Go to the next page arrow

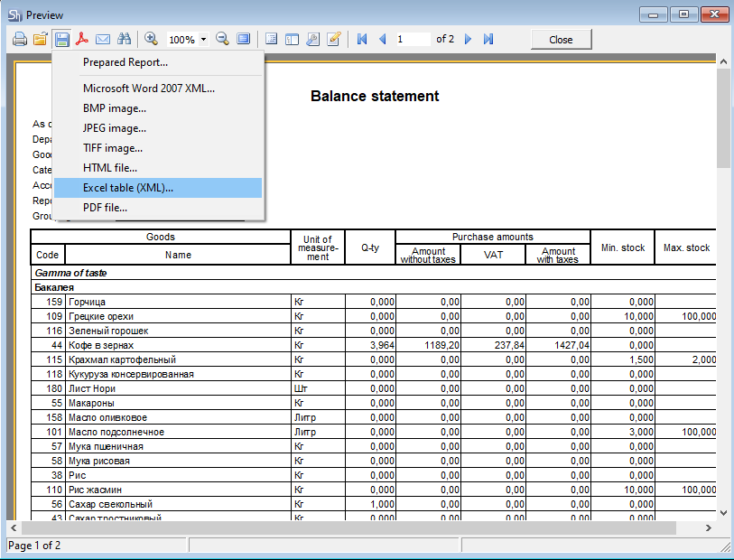click(468, 39)
